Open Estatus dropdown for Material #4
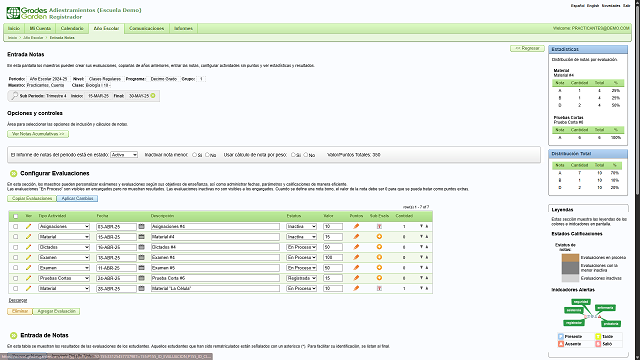The image size is (640, 360). (x=301, y=237)
